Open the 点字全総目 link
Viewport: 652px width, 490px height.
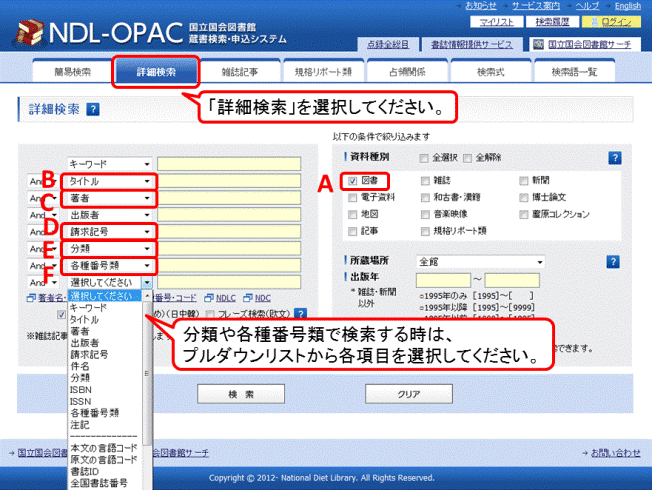pos(388,45)
